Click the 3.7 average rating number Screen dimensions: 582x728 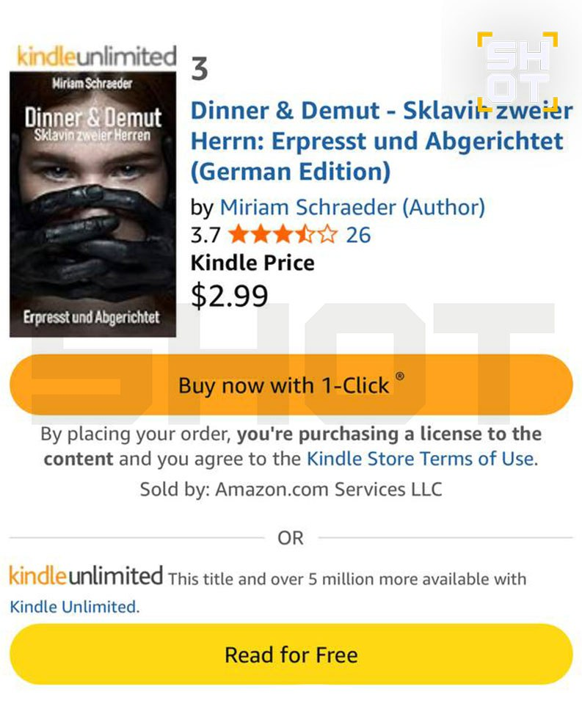coord(205,235)
